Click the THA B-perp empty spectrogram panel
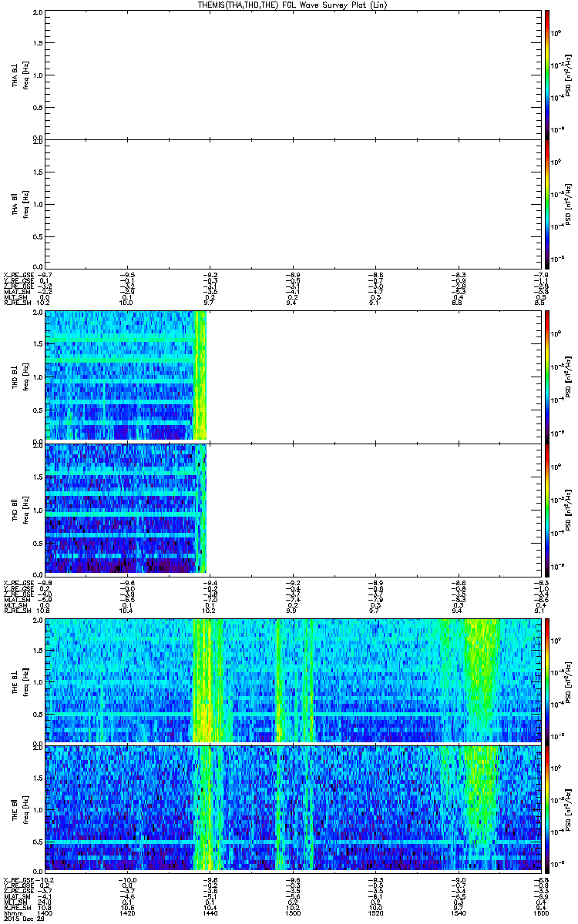Image resolution: width=578 pixels, height=924 pixels. point(292,75)
